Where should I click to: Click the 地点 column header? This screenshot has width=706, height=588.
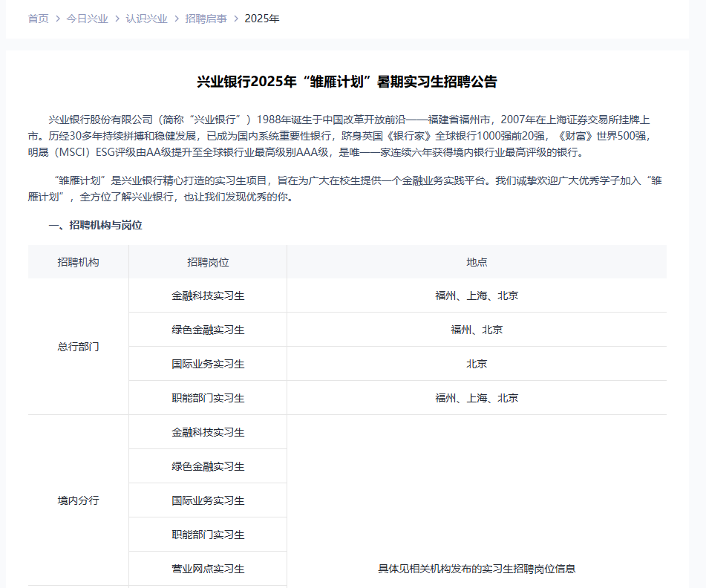477,262
